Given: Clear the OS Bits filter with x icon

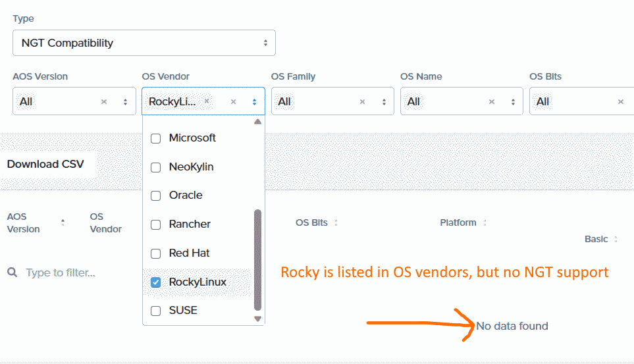Looking at the screenshot, I should pos(621,102).
